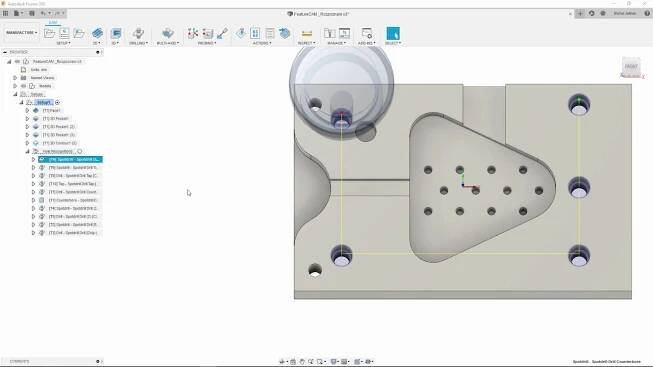This screenshot has width=653, height=367.
Task: Click the fourth Actions group icon
Action: click(x=285, y=33)
